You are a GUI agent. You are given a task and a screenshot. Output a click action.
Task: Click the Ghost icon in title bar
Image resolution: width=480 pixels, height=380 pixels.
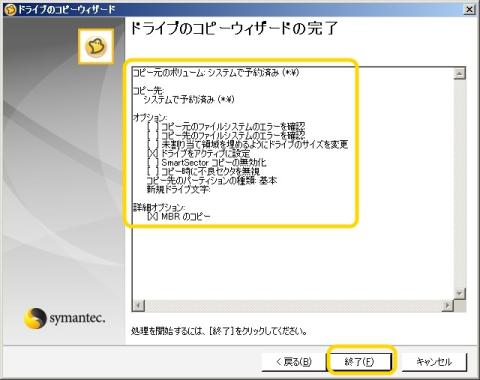point(10,10)
